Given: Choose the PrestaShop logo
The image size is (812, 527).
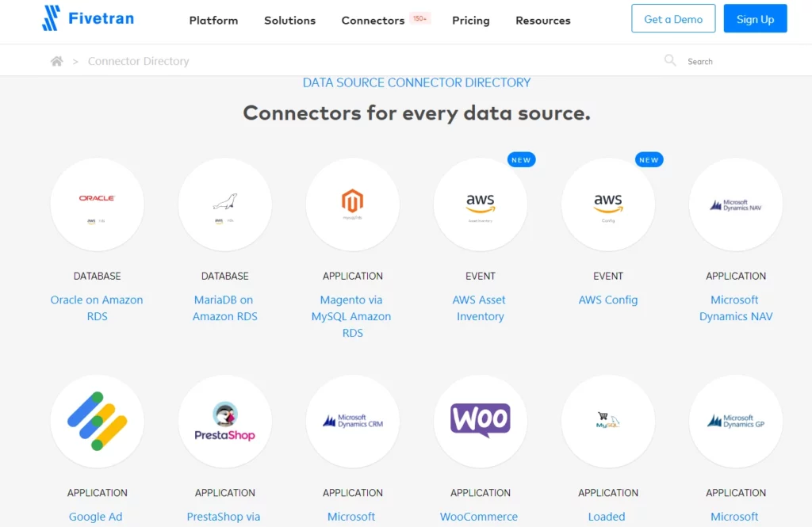Looking at the screenshot, I should [224, 422].
